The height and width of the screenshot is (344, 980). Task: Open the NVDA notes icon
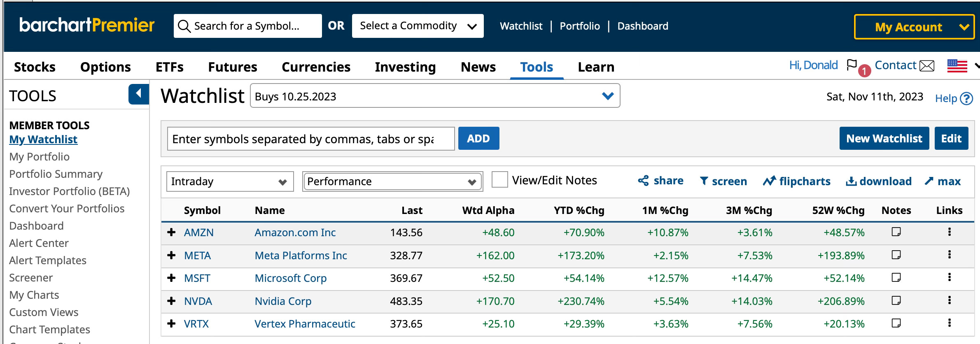click(896, 301)
